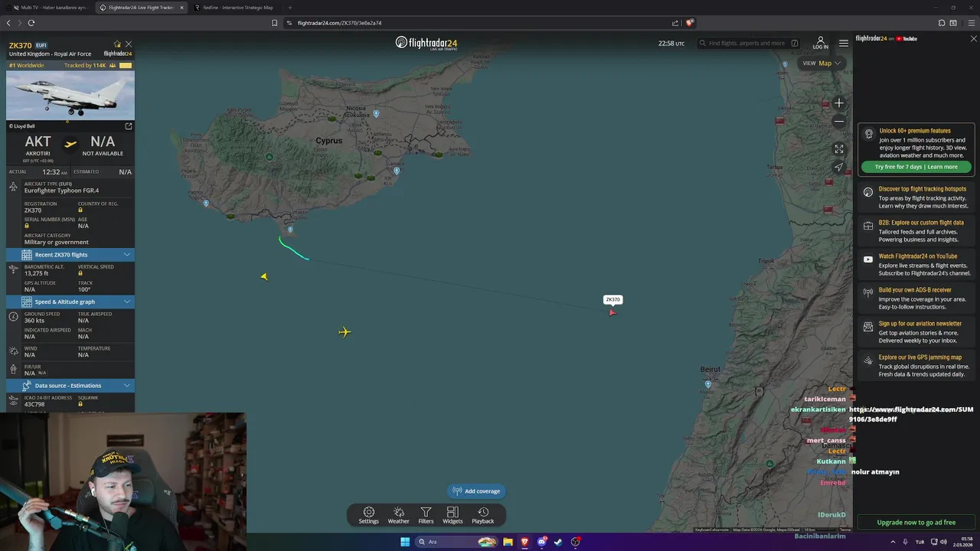Close the right promo sidebar
Image resolution: width=980 pixels, height=551 pixels.
973,38
